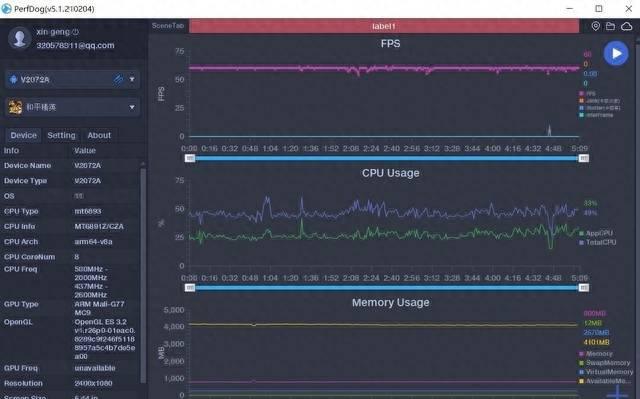
Task: Click the right handle of CPU range slider
Action: click(584, 288)
